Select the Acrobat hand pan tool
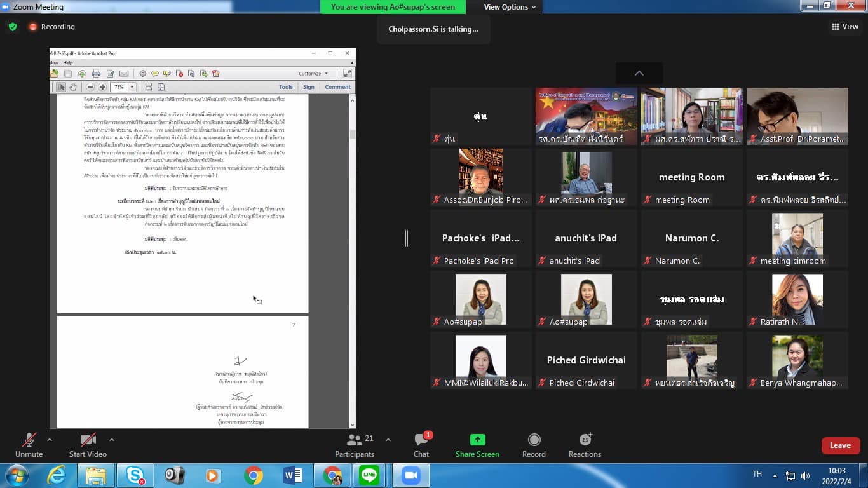 (x=73, y=87)
